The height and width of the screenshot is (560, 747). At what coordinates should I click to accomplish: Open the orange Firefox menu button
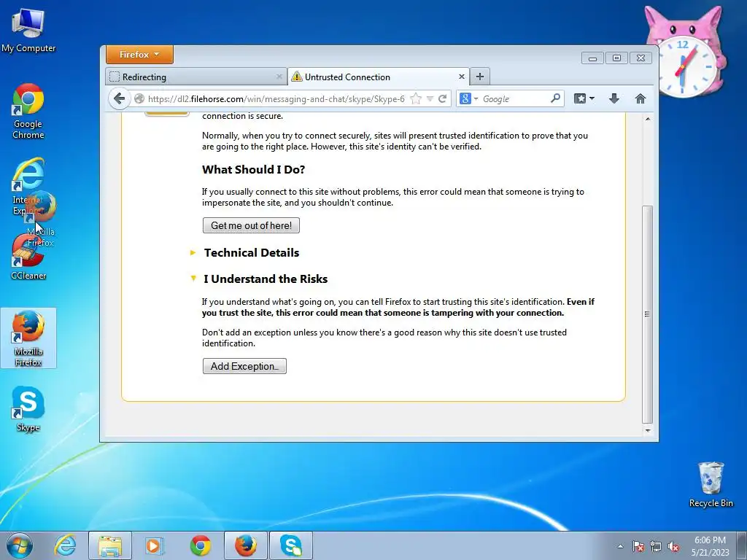tap(139, 54)
